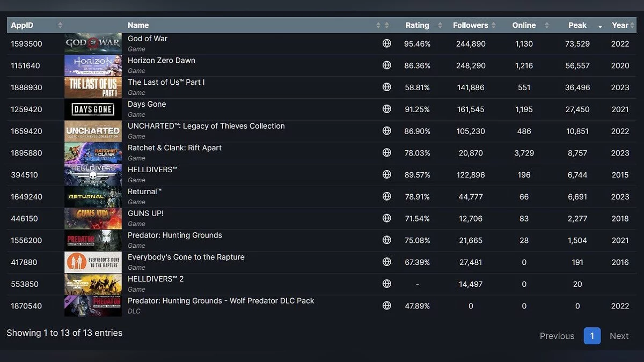Open The Last of Us Part I link
Viewport: 644px width, 362px height.
[x=166, y=82]
